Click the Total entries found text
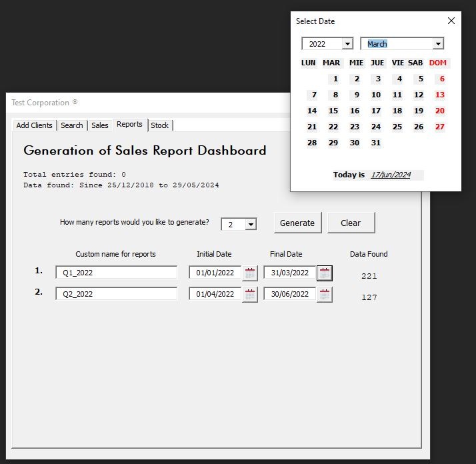Image resolution: width=476 pixels, height=464 pixels. tap(75, 175)
